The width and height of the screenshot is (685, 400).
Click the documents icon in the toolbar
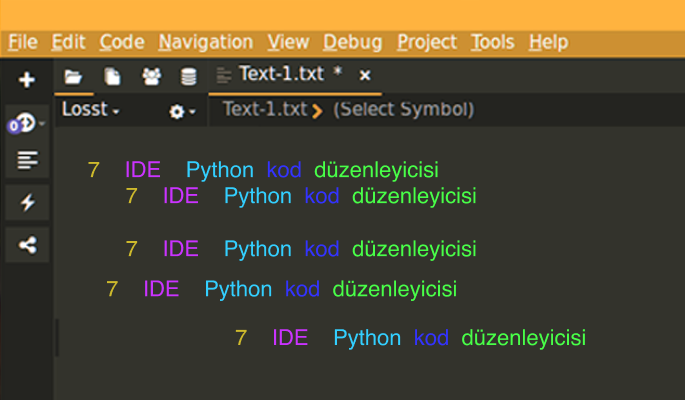pos(113,76)
